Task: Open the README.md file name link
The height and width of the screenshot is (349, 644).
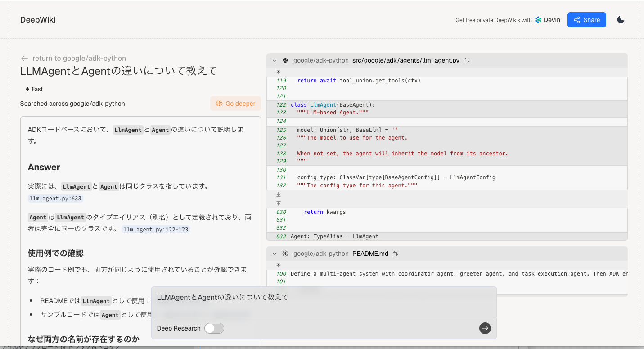Action: [x=370, y=254]
